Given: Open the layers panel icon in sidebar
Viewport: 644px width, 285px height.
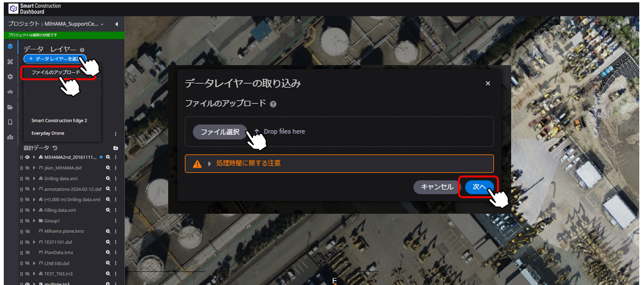Looking at the screenshot, I should pyautogui.click(x=10, y=46).
